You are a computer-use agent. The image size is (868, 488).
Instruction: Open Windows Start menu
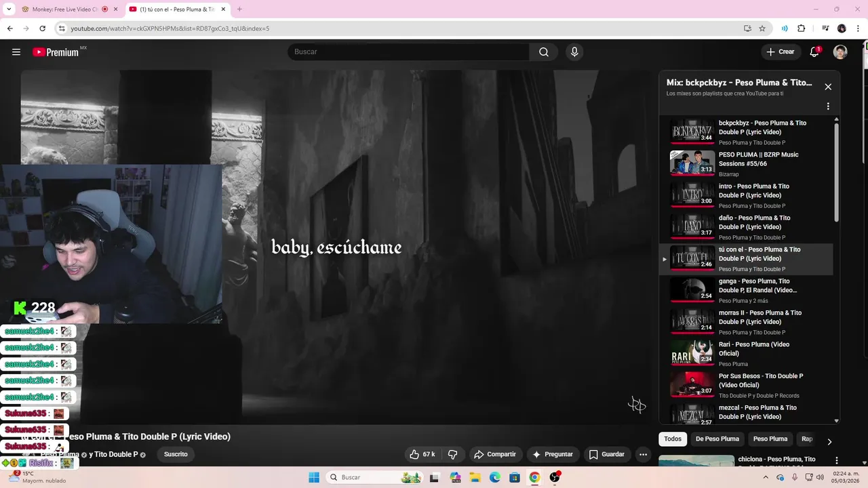(x=314, y=477)
